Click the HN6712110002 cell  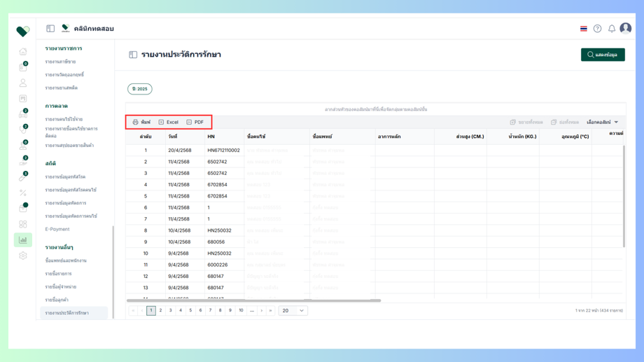pyautogui.click(x=223, y=151)
